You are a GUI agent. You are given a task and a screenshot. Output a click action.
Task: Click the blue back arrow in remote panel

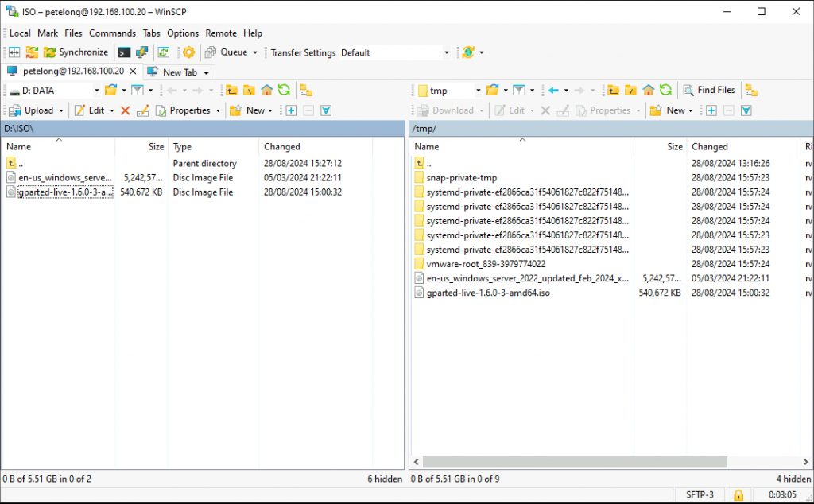(553, 90)
